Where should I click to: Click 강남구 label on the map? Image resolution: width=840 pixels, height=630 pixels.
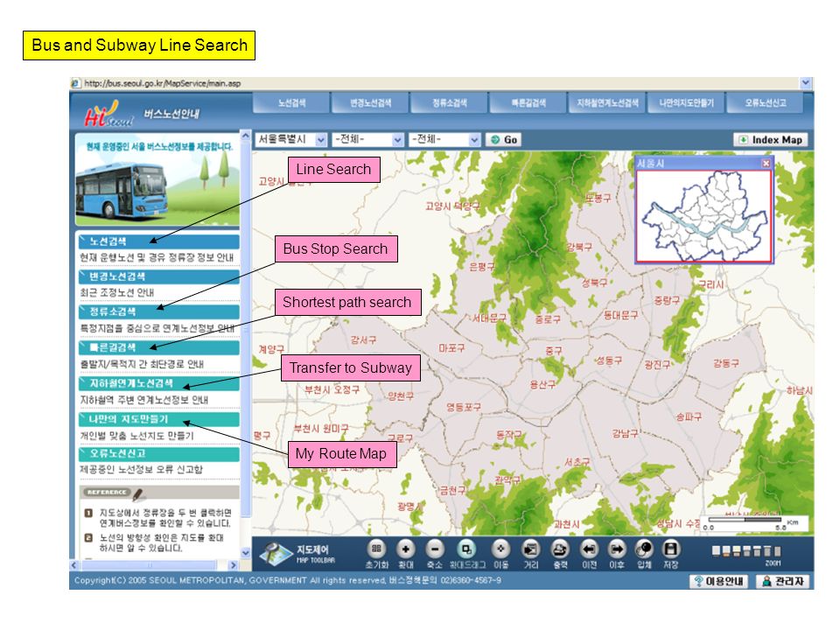click(625, 433)
